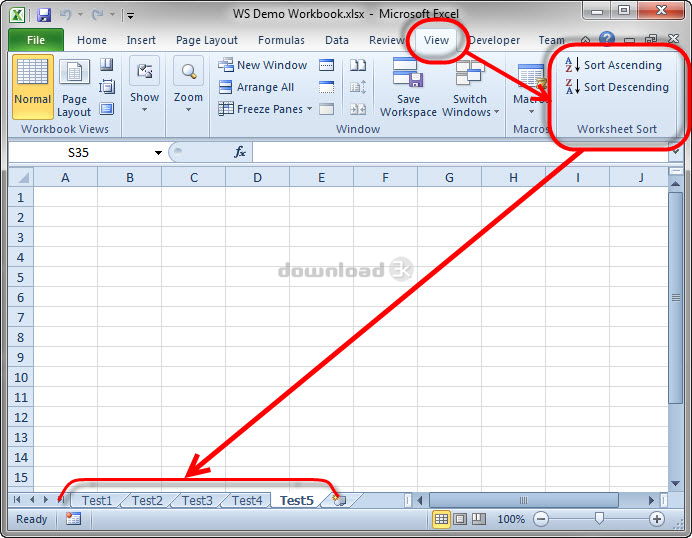Switch to the Page Layout ribbon tab
This screenshot has height=538, width=692.
pyautogui.click(x=207, y=40)
